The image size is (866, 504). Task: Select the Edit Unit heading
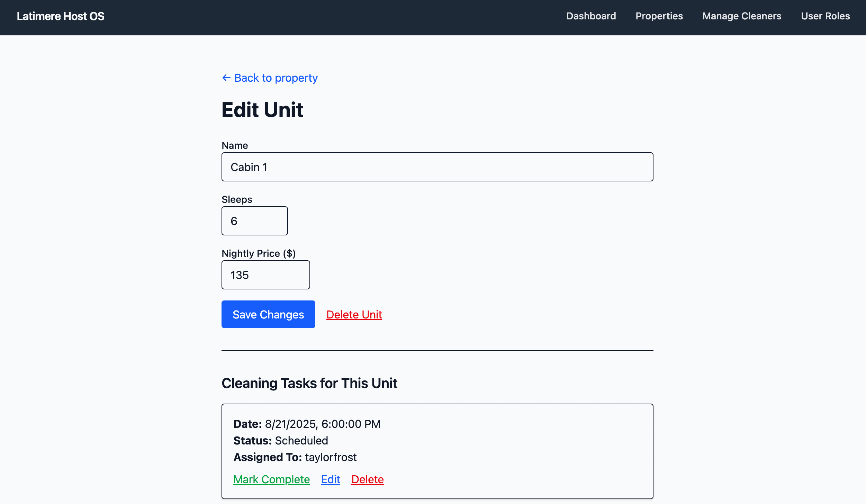[x=262, y=110]
